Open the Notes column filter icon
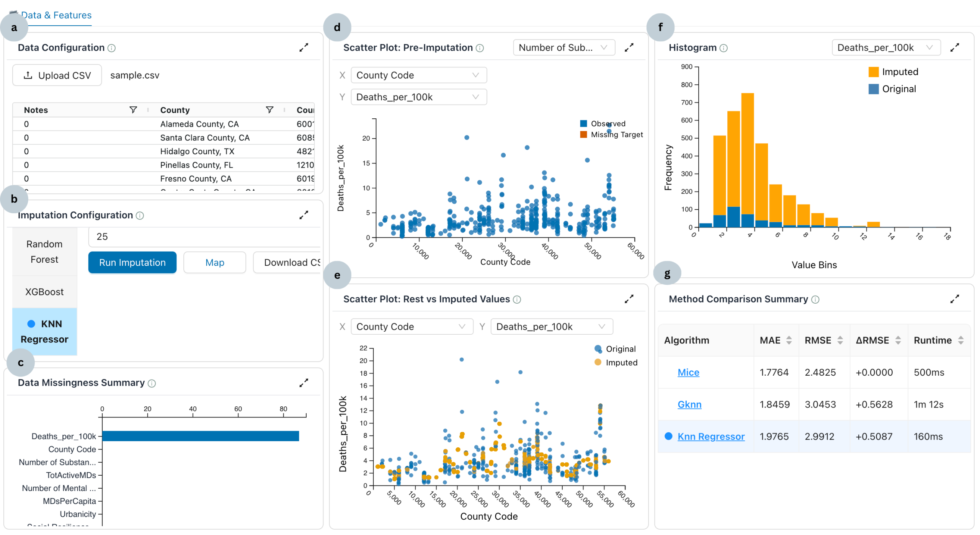The image size is (980, 535). tap(133, 110)
